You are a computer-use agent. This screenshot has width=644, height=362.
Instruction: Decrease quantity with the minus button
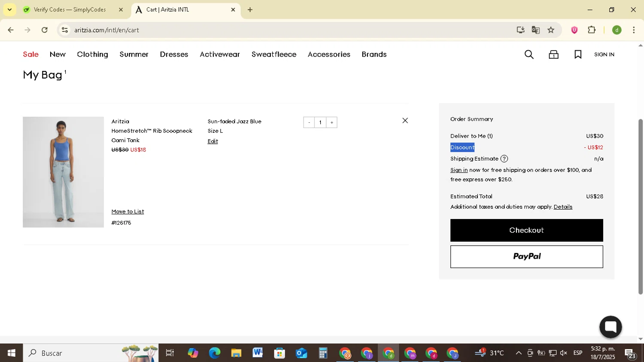click(309, 122)
